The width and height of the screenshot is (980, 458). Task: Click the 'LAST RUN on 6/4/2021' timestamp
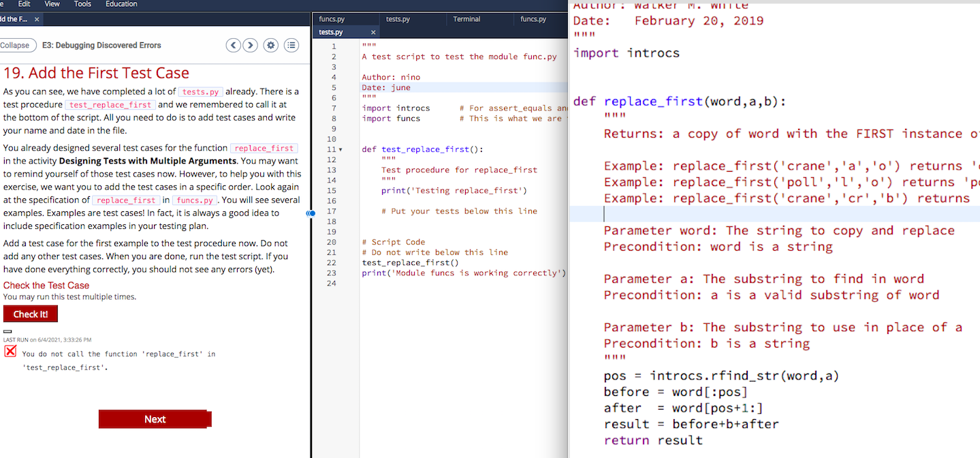coord(47,339)
